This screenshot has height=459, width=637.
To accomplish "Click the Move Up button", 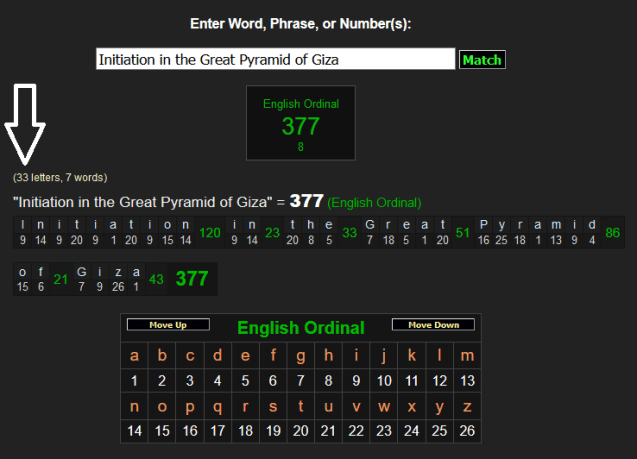I will (x=168, y=325).
